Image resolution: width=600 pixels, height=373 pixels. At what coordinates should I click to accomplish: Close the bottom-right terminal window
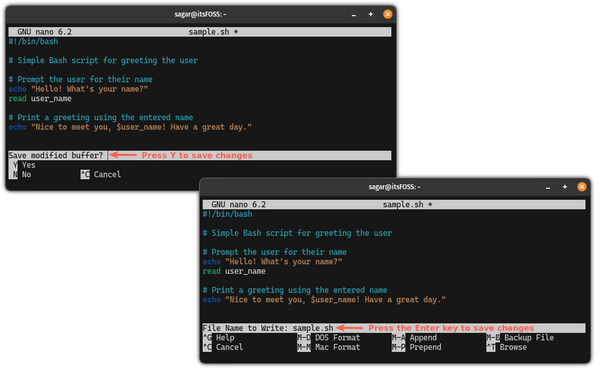[582, 187]
